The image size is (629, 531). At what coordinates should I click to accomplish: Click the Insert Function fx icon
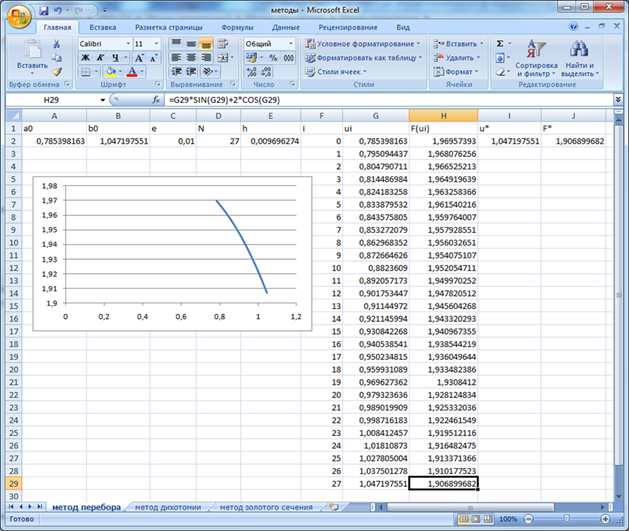coord(156,101)
